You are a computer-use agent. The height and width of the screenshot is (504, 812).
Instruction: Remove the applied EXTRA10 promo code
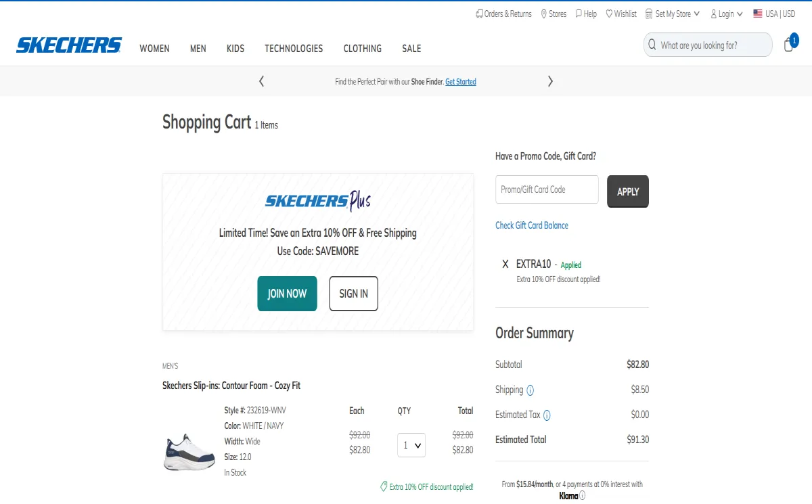coord(505,265)
